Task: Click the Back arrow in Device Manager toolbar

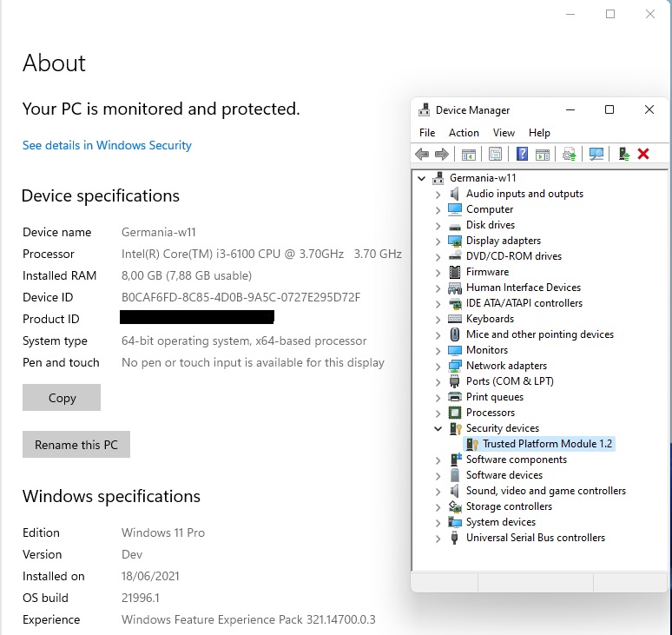Action: click(x=422, y=154)
